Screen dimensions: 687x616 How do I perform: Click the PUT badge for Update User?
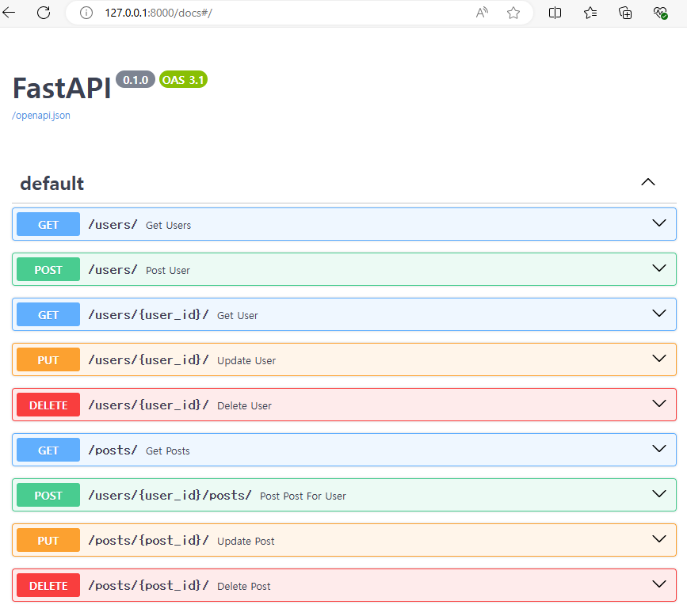(x=48, y=359)
